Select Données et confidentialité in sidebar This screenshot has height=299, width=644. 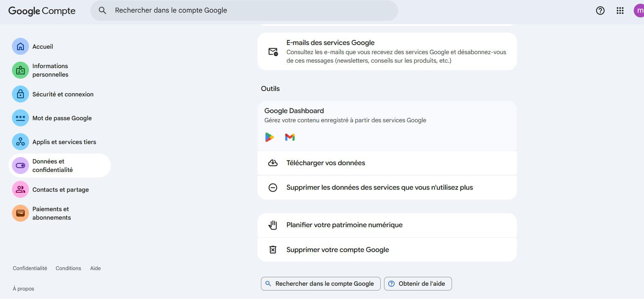(x=53, y=166)
